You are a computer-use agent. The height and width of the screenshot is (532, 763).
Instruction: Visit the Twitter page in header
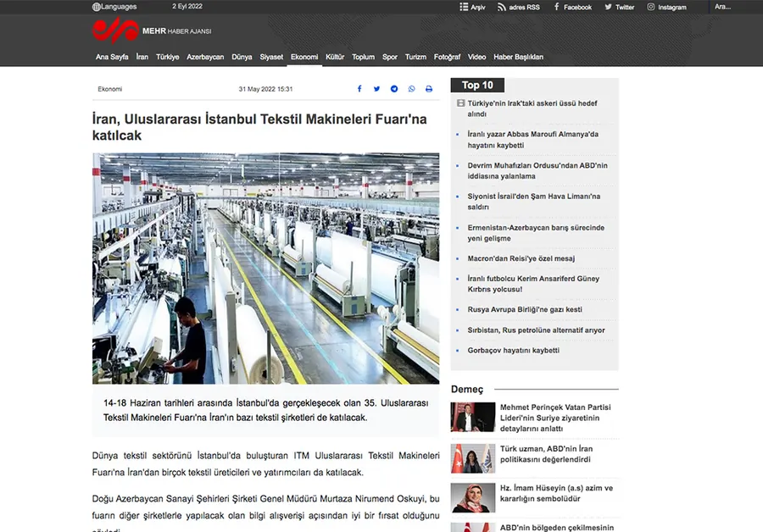click(620, 7)
